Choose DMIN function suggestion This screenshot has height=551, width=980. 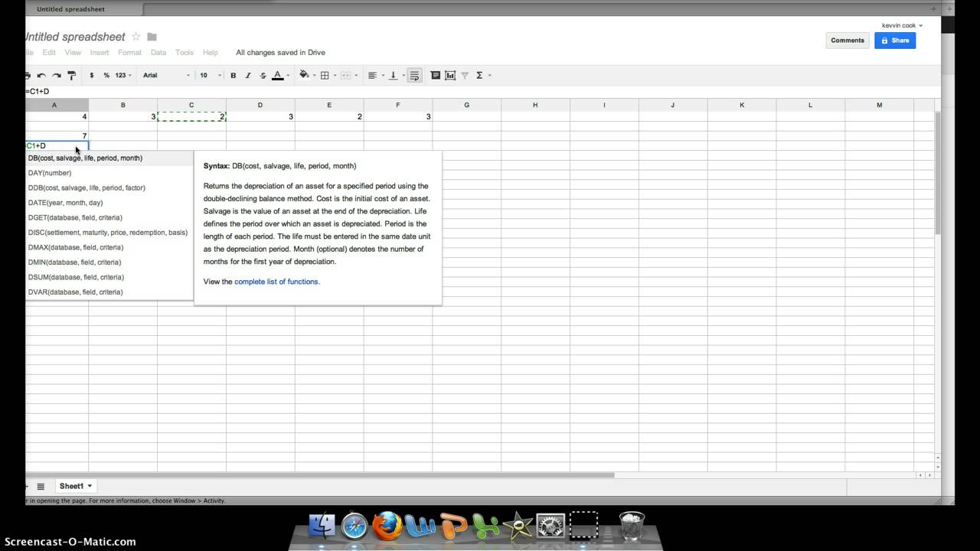pyautogui.click(x=109, y=262)
